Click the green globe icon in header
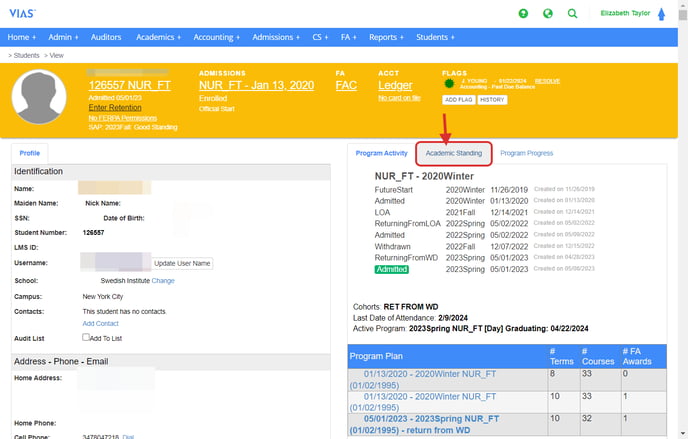 pyautogui.click(x=548, y=14)
